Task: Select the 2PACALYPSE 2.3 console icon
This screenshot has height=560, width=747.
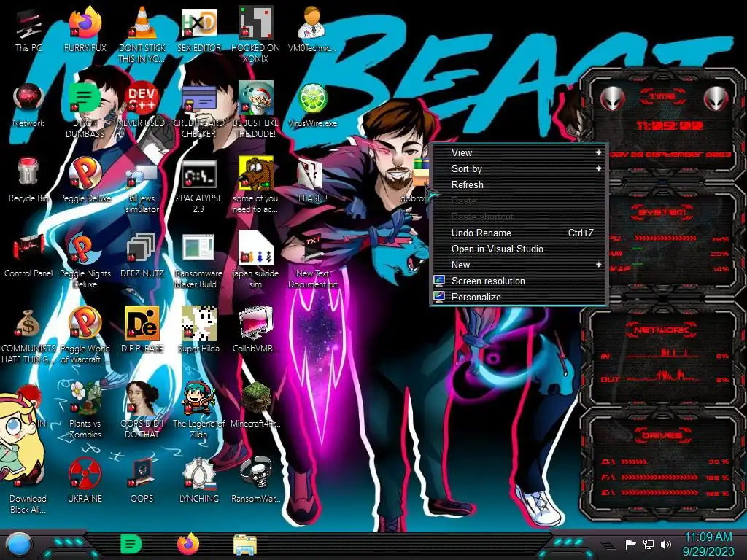Action: tap(198, 186)
